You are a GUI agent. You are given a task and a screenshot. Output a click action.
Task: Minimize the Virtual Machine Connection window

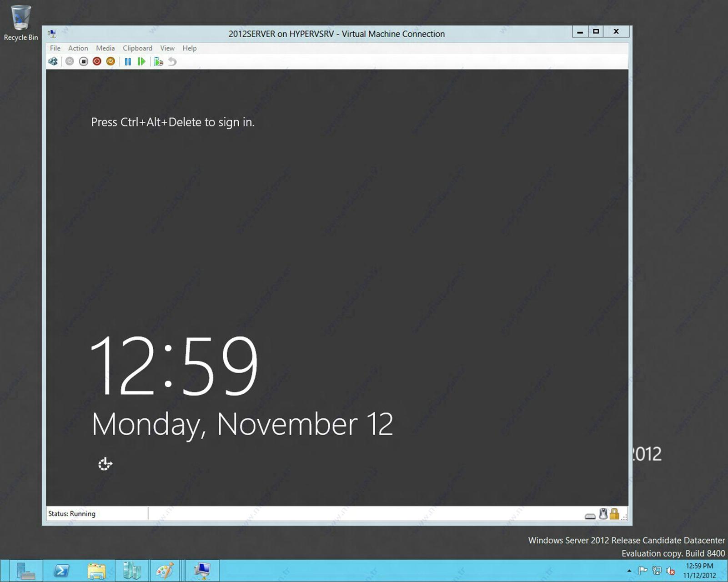click(580, 32)
